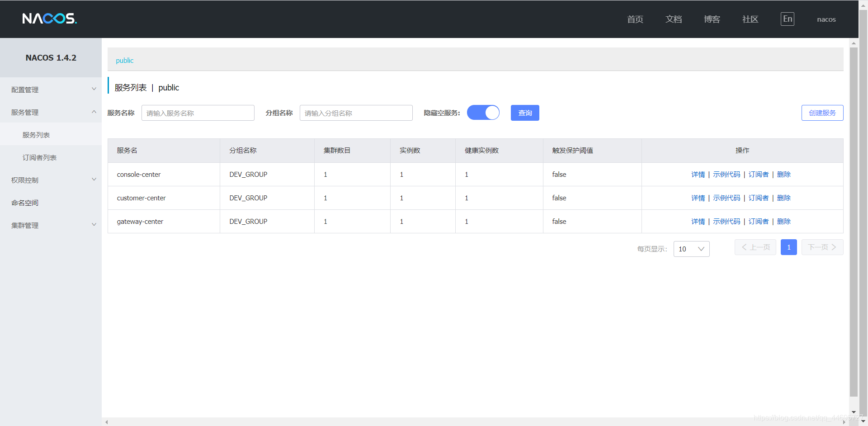
Task: Open the nacos user menu
Action: [x=826, y=19]
